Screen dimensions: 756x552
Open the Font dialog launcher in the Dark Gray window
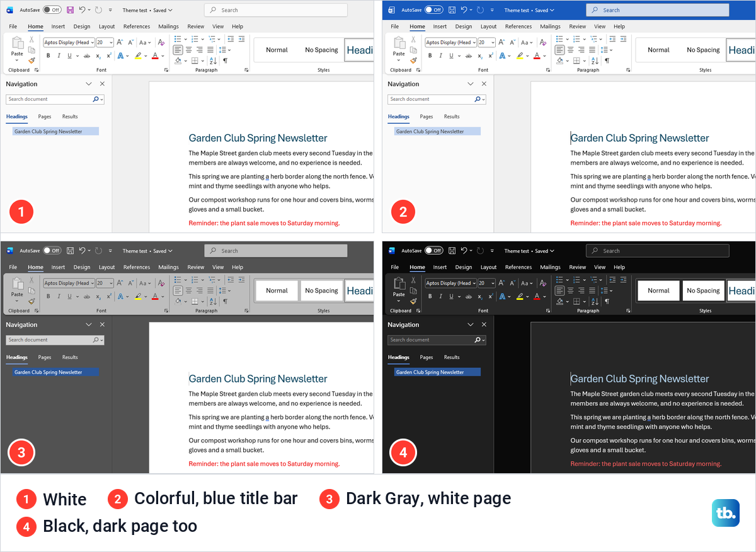(x=166, y=311)
